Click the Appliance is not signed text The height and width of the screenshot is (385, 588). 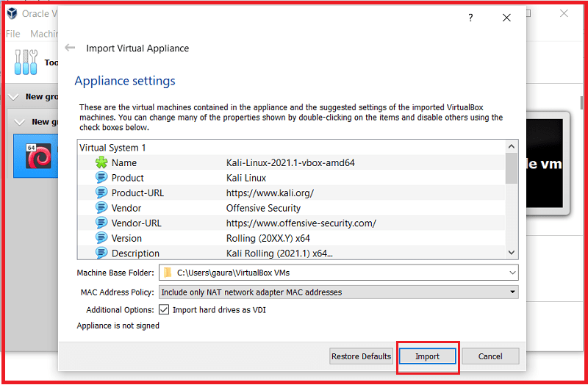(x=118, y=325)
